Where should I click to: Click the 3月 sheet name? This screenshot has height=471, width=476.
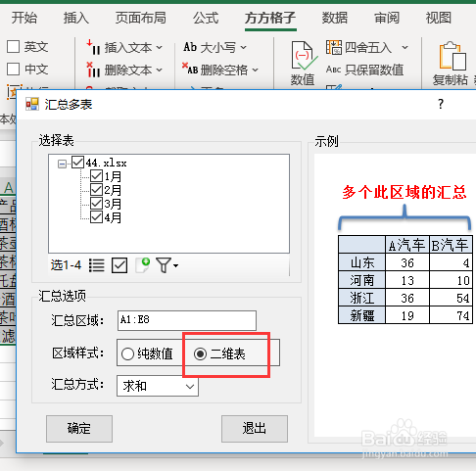pyautogui.click(x=113, y=204)
